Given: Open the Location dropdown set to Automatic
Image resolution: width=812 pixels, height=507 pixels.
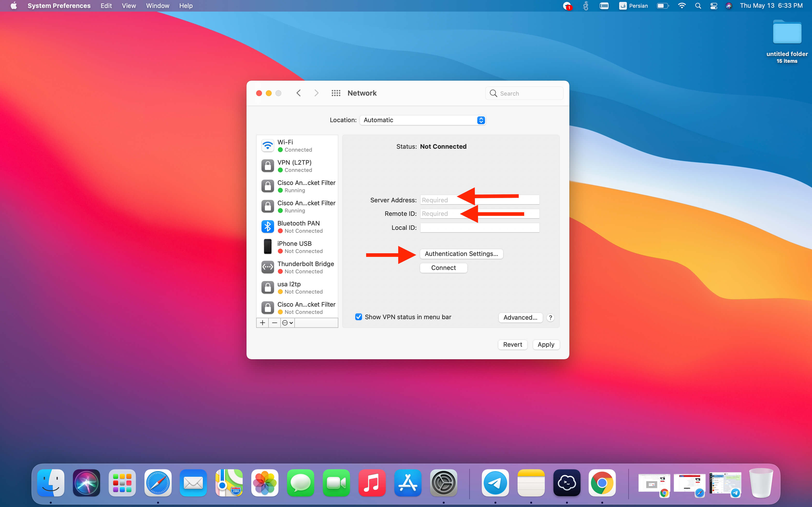Looking at the screenshot, I should point(422,120).
